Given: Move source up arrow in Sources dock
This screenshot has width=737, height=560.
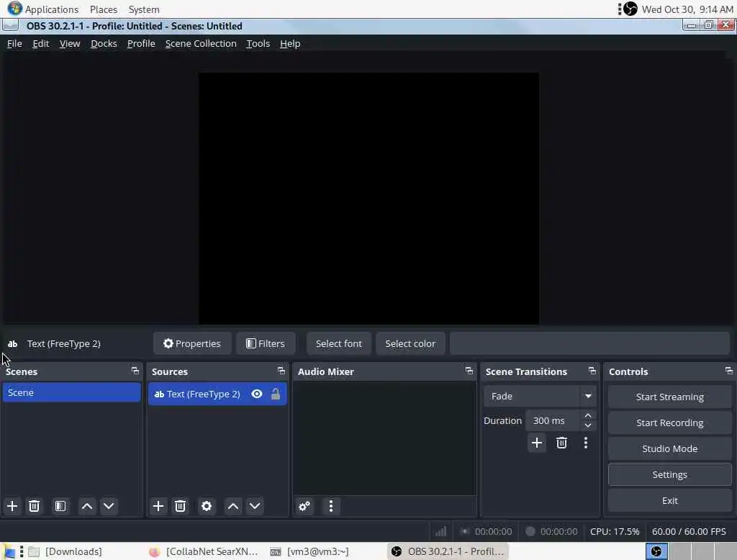Looking at the screenshot, I should [233, 506].
